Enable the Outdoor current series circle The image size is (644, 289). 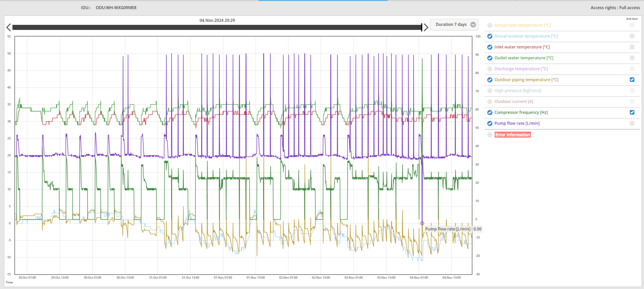tap(490, 102)
